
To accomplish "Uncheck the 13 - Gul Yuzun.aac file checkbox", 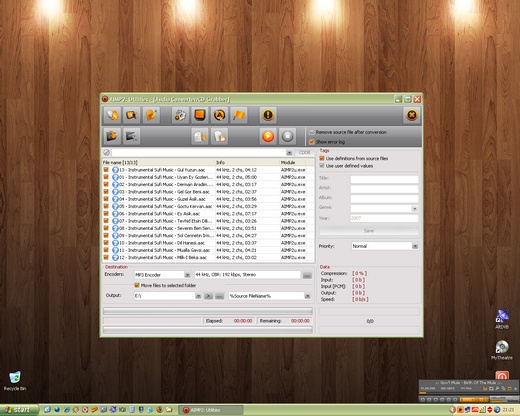I will [106, 170].
